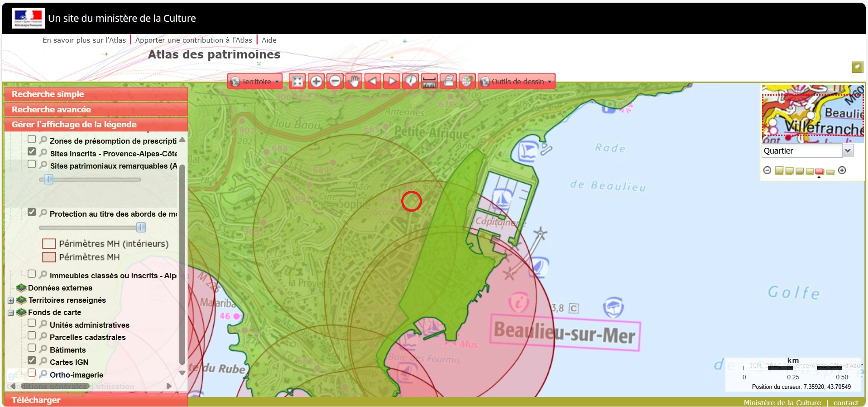Screen dimensions: 868x407
Task: Check the Parcelles cadastrales layer
Action: click(x=32, y=335)
